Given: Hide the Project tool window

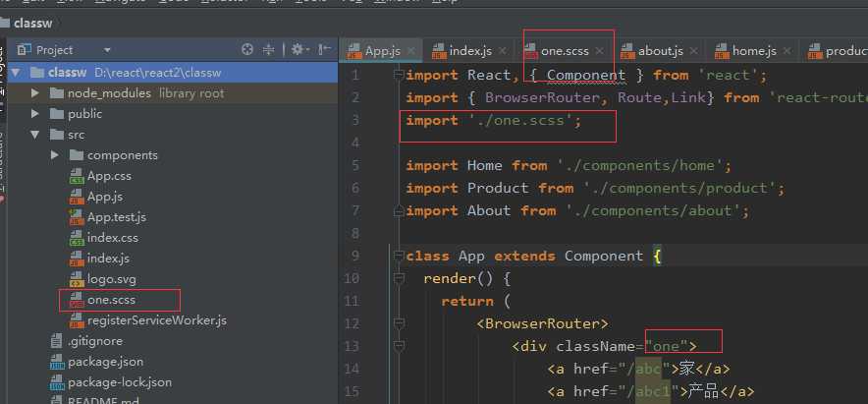Looking at the screenshot, I should coord(322,49).
